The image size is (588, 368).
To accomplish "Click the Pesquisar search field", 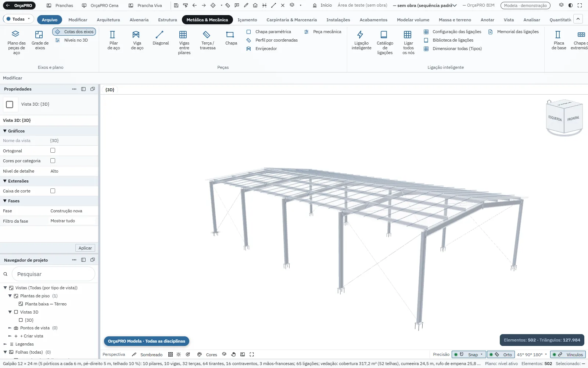I will 54,274.
